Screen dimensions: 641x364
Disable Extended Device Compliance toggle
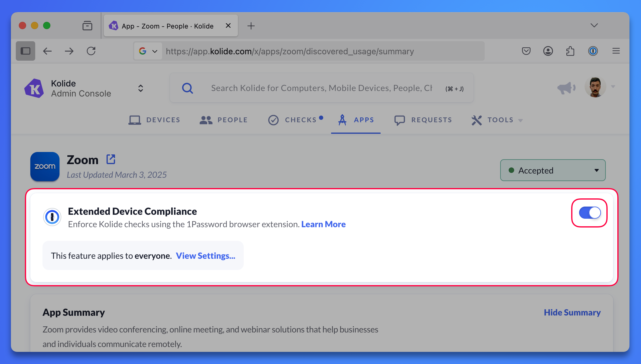(x=589, y=213)
